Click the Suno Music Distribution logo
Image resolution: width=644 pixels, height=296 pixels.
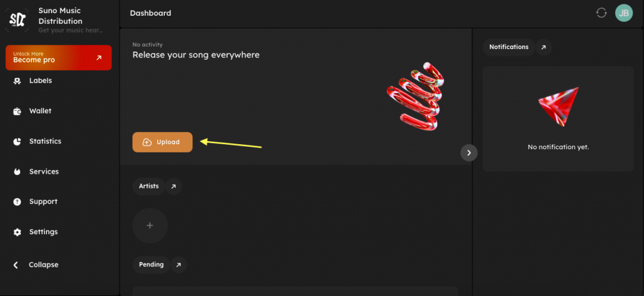pos(16,20)
